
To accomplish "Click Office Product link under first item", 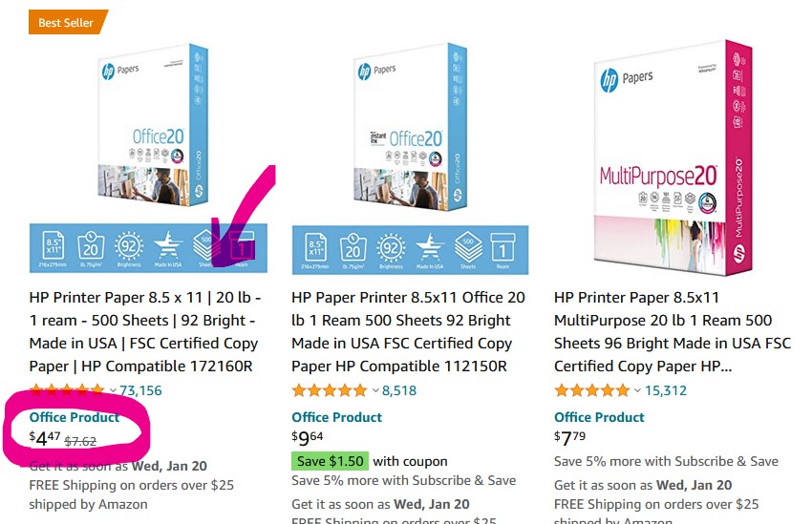I will point(75,417).
